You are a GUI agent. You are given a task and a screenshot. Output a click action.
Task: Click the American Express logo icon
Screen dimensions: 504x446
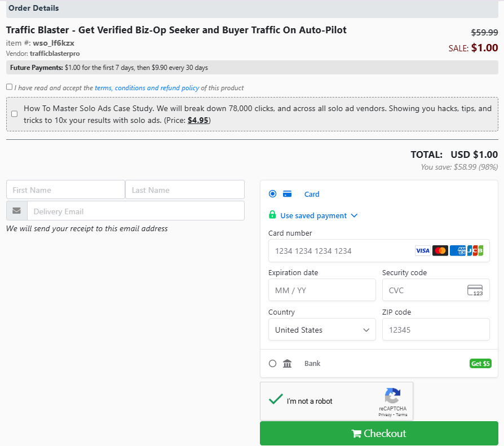tap(458, 251)
